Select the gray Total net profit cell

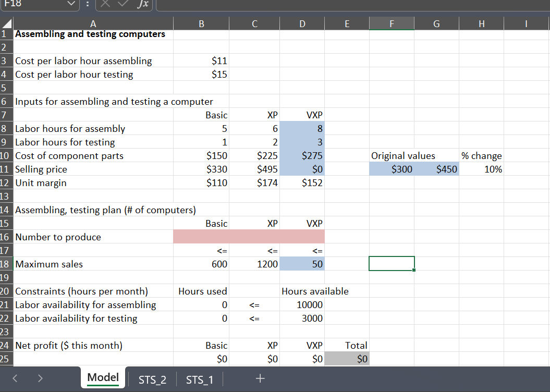point(347,359)
